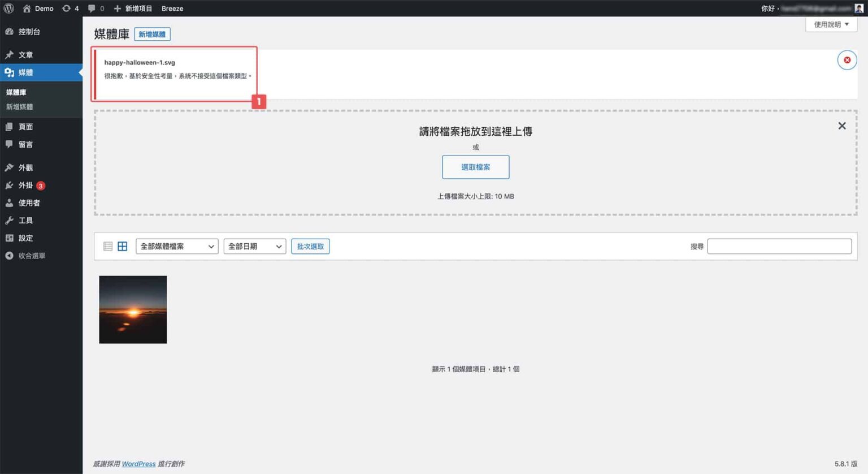
Task: Click the dashboard gauge icon
Action: [9, 32]
